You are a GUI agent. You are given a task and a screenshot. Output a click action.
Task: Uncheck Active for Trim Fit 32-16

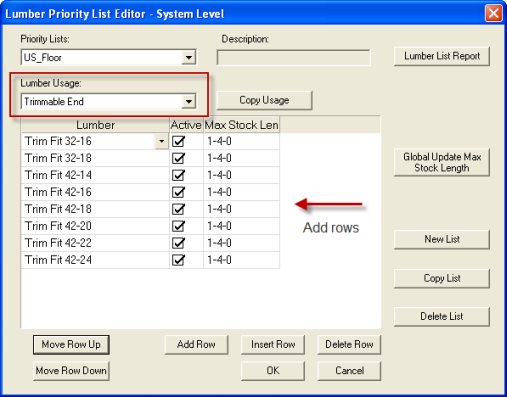pos(179,141)
